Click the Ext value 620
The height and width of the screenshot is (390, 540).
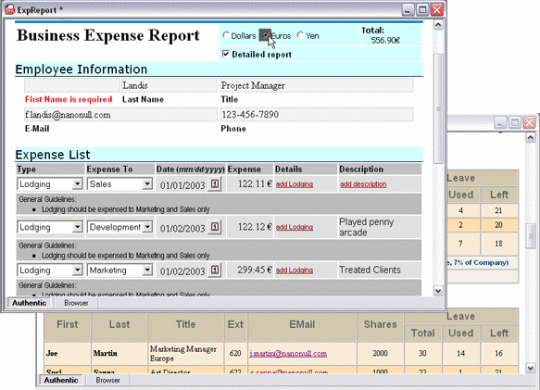pos(236,353)
